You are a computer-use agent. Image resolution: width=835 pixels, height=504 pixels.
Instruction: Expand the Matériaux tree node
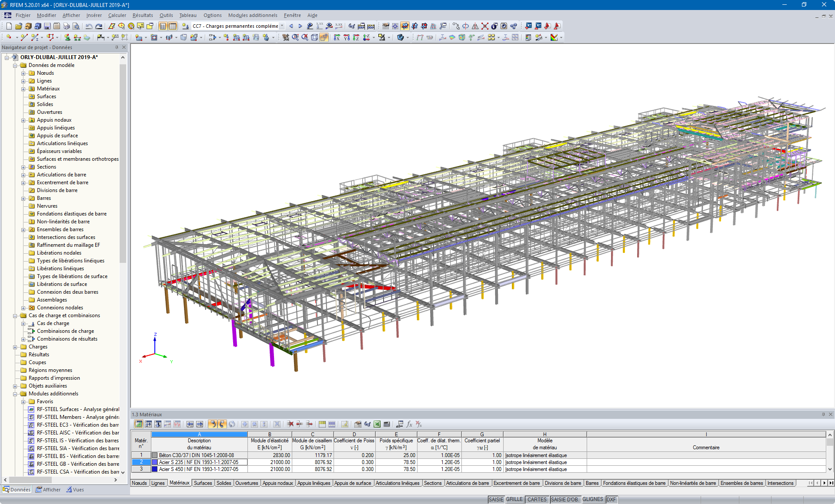click(x=23, y=89)
